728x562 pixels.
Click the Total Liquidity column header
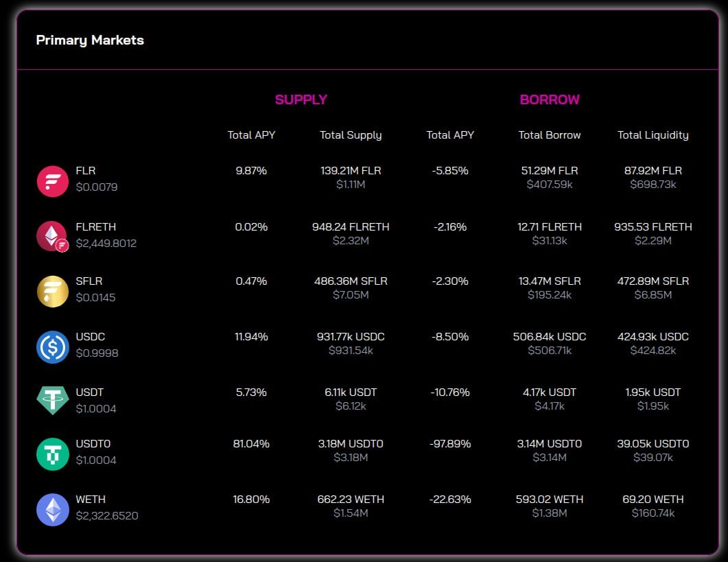[653, 135]
